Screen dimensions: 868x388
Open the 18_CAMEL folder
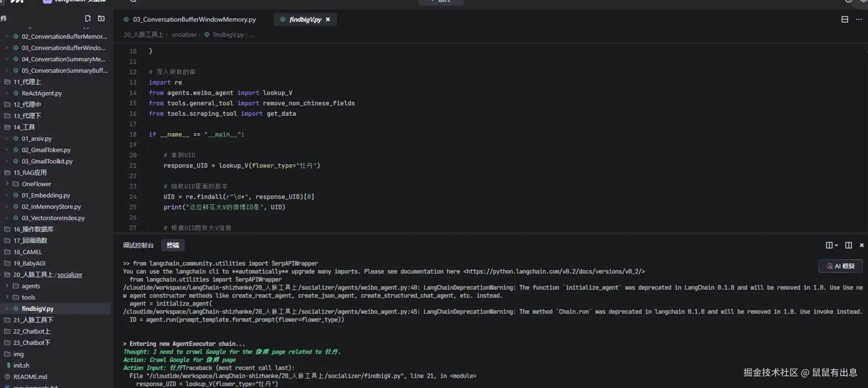coord(28,252)
